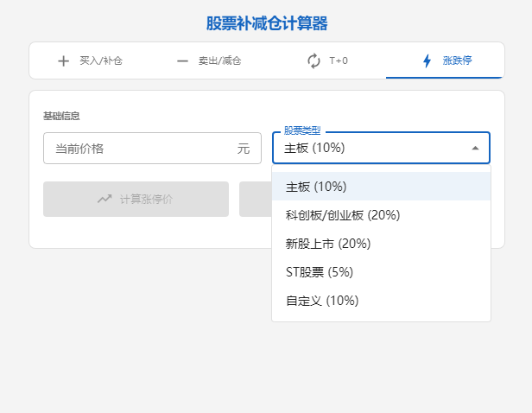This screenshot has width=532, height=413.
Task: Collapse the 股票类型 dropdown arrow
Action: click(475, 148)
